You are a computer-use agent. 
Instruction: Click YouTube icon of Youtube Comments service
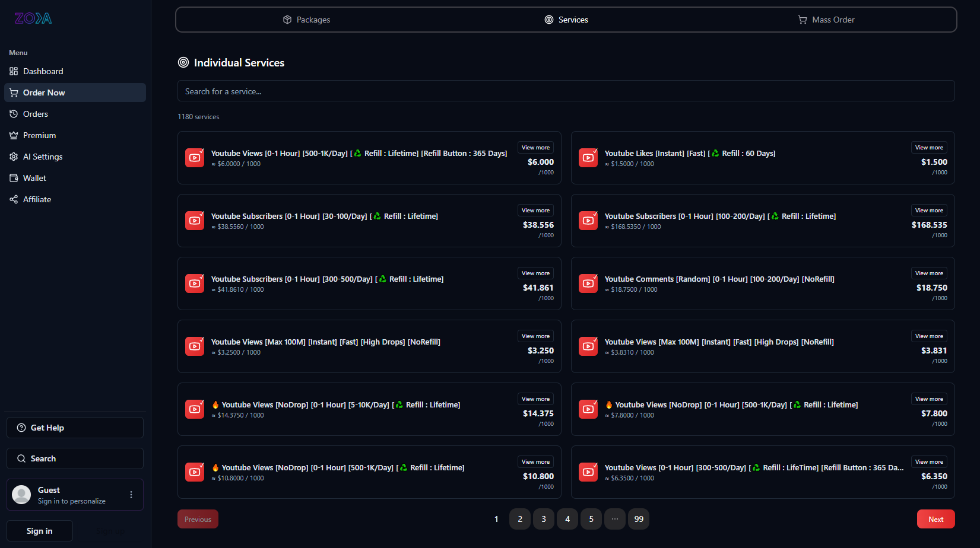588,283
